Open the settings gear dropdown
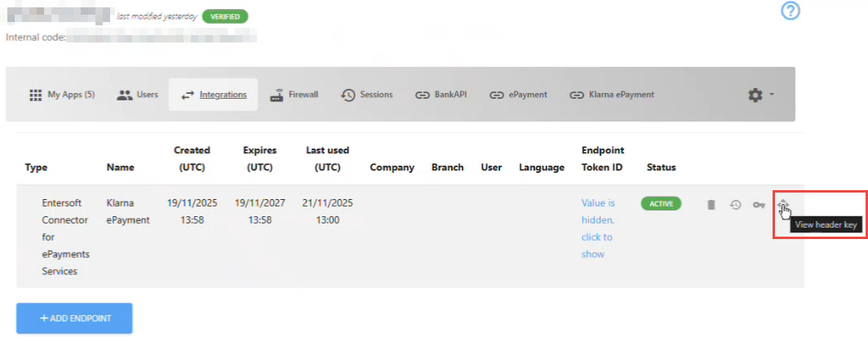This screenshot has height=337, width=868. coord(760,95)
